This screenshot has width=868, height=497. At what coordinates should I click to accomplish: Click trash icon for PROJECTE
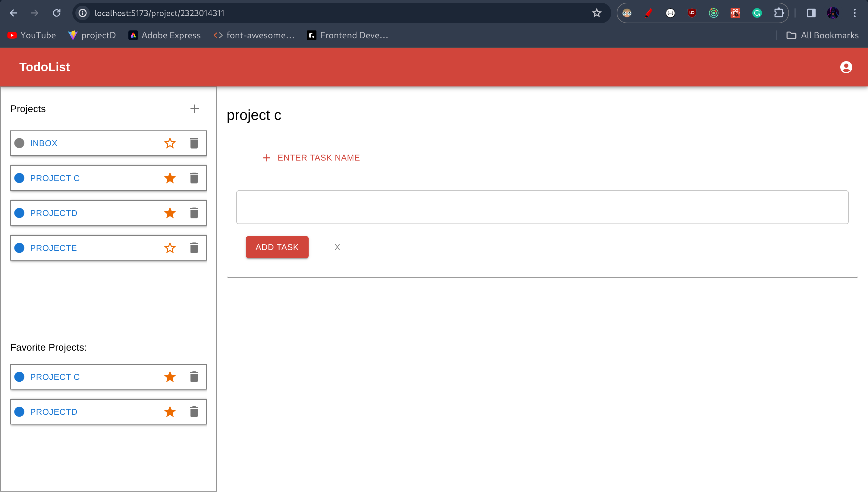tap(194, 248)
